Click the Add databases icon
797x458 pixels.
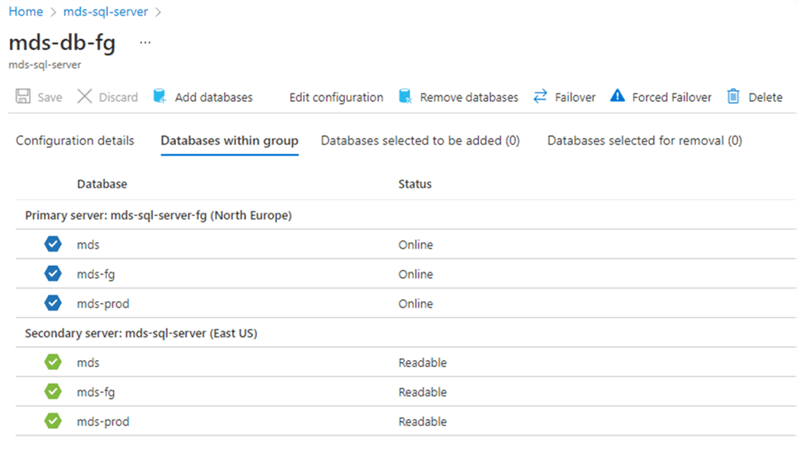(160, 96)
